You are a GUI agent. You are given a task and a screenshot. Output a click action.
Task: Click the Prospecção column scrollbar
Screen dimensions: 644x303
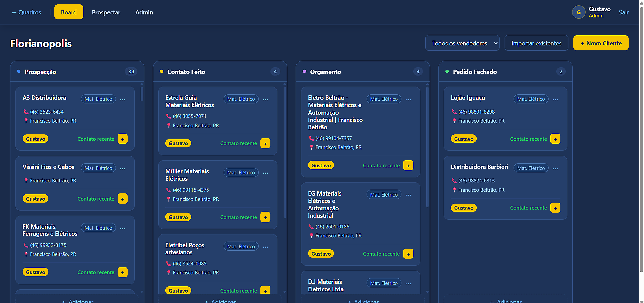142,94
